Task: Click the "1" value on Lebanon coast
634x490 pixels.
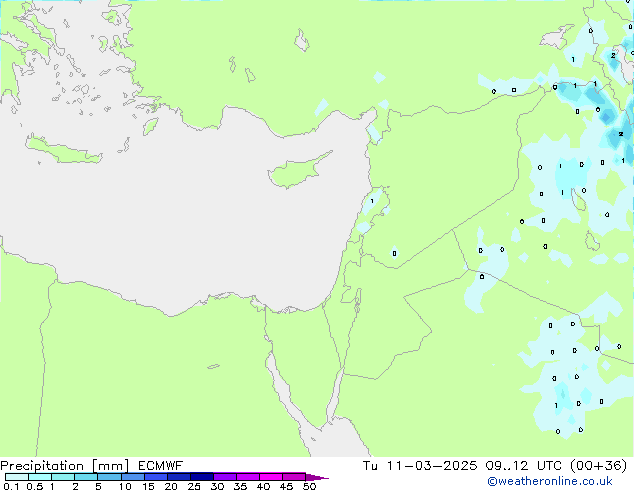Action: click(372, 201)
